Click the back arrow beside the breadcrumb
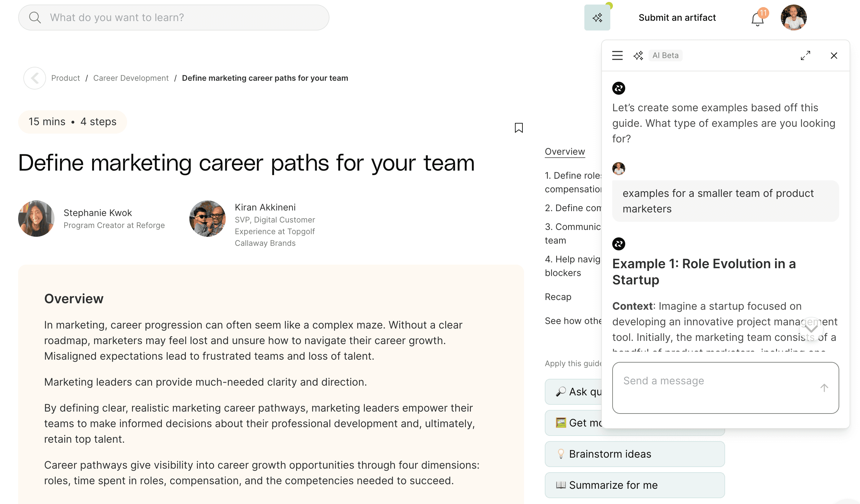860x504 pixels. (x=34, y=78)
